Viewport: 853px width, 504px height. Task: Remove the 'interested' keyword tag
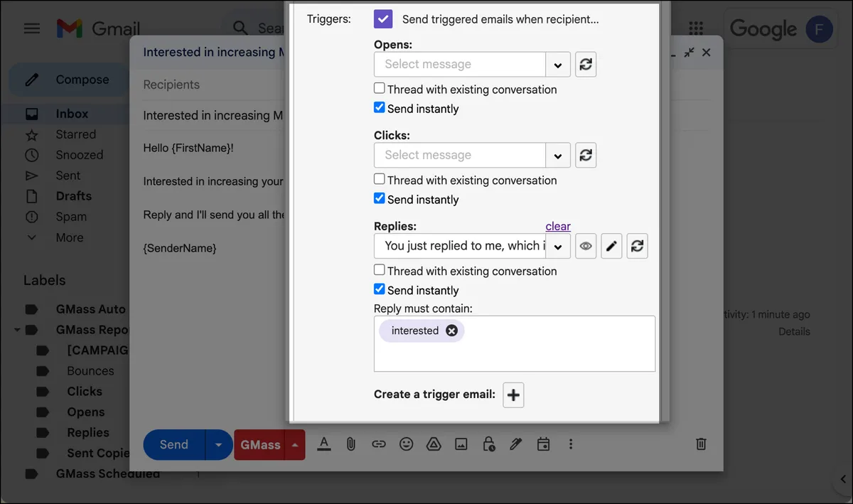451,331
